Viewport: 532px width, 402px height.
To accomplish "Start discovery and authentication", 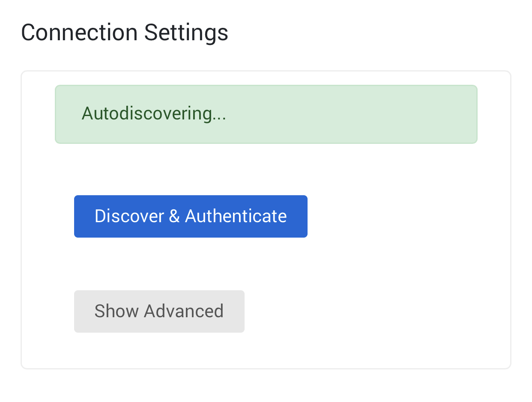I will (191, 216).
